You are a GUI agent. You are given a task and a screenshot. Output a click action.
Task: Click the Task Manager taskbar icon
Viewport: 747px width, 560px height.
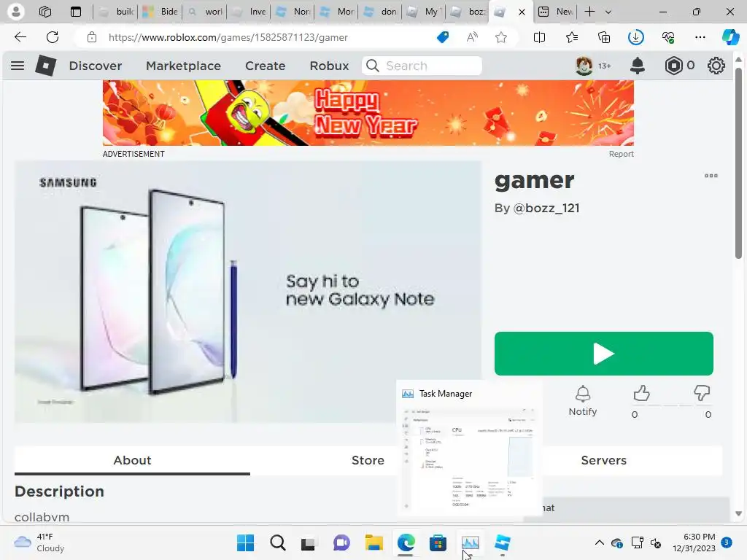[x=471, y=542]
